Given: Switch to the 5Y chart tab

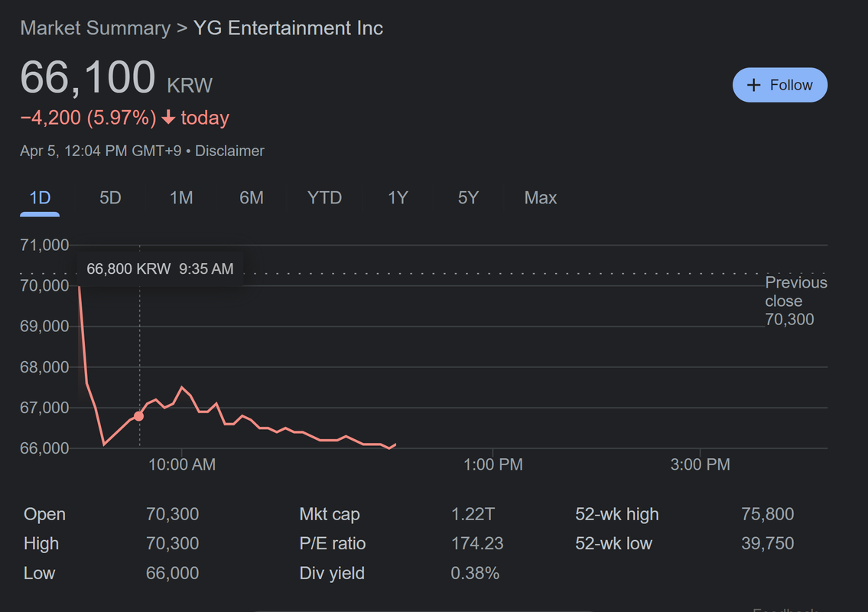Looking at the screenshot, I should (x=468, y=197).
